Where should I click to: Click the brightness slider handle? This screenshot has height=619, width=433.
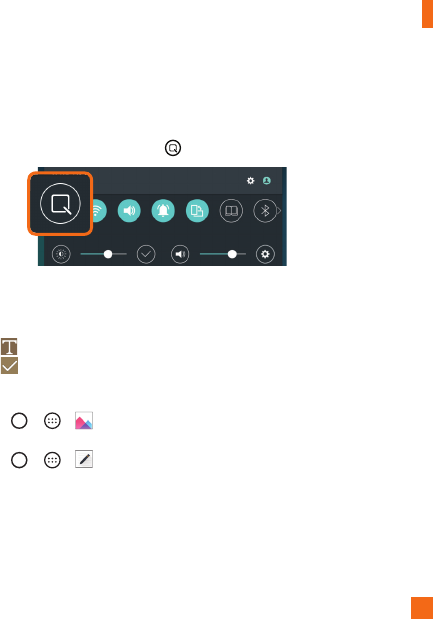coord(108,254)
